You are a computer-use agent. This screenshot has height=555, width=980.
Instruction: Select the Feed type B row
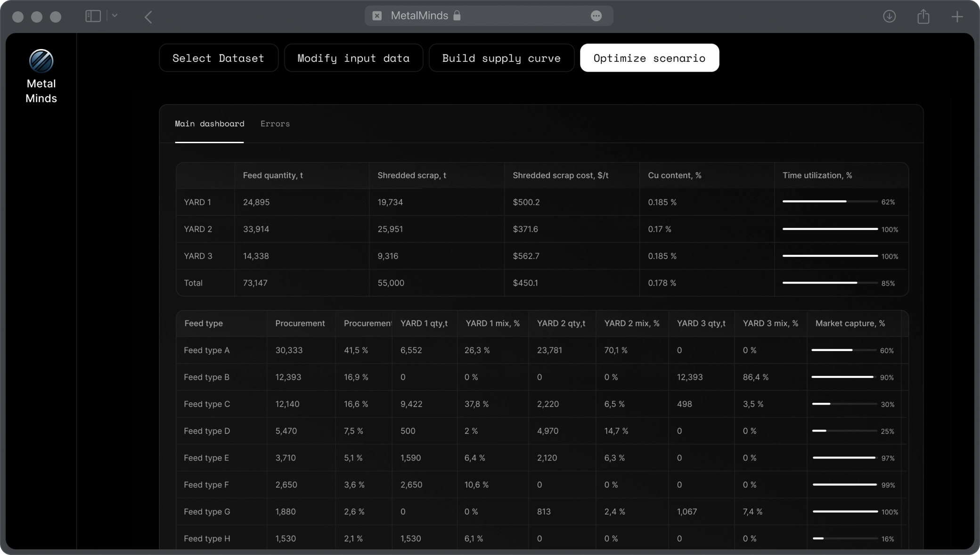pyautogui.click(x=206, y=377)
